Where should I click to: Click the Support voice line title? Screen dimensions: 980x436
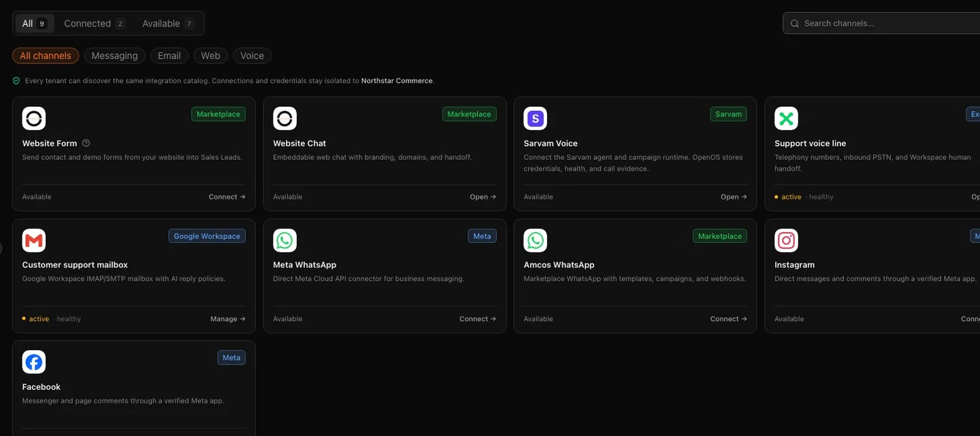pos(811,144)
